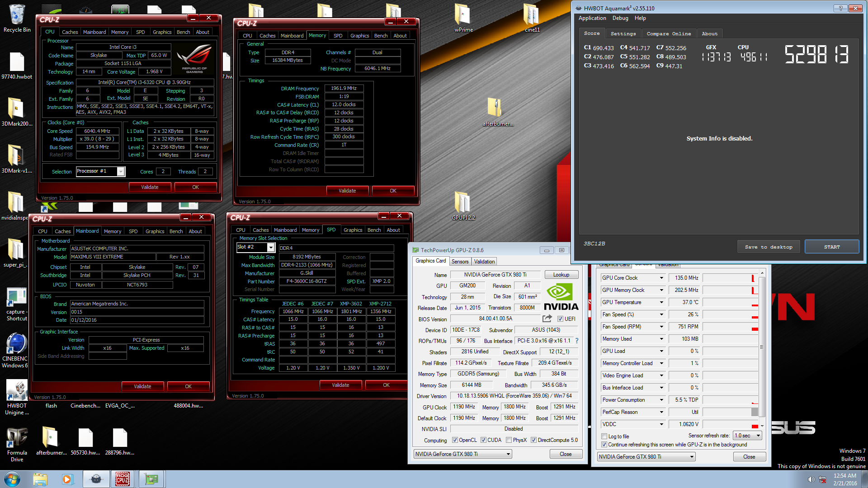The image size is (868, 488).
Task: Click the GPU-Z sensors scrollbar down arrow
Action: [762, 426]
